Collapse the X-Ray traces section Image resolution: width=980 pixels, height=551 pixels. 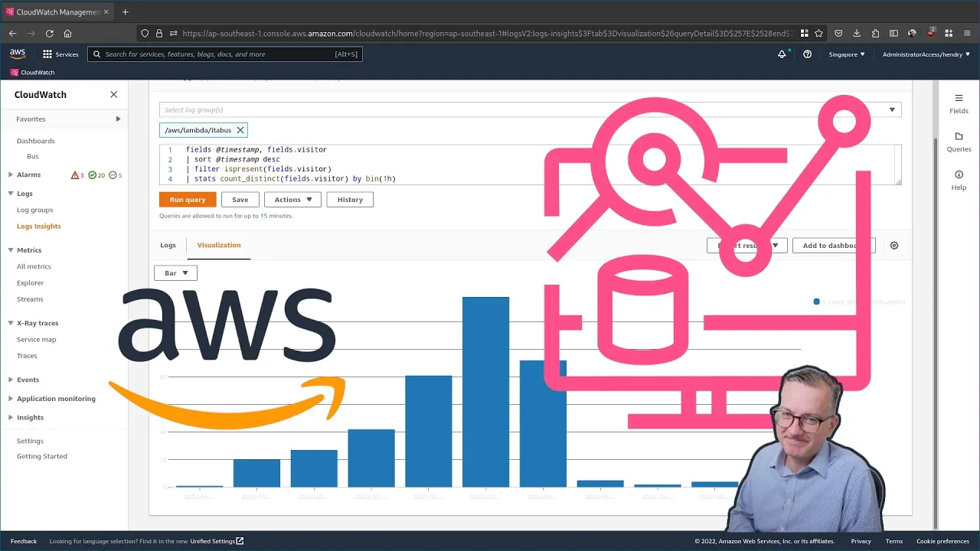pyautogui.click(x=11, y=323)
